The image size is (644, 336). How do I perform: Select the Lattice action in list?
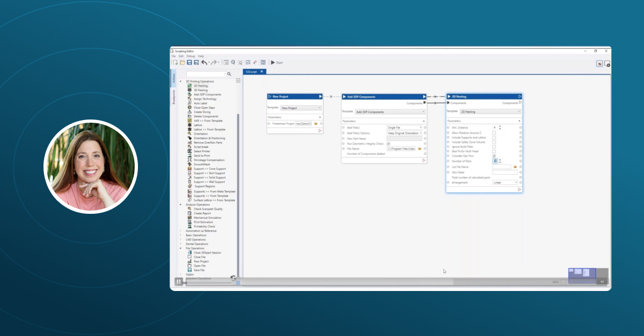[x=197, y=125]
